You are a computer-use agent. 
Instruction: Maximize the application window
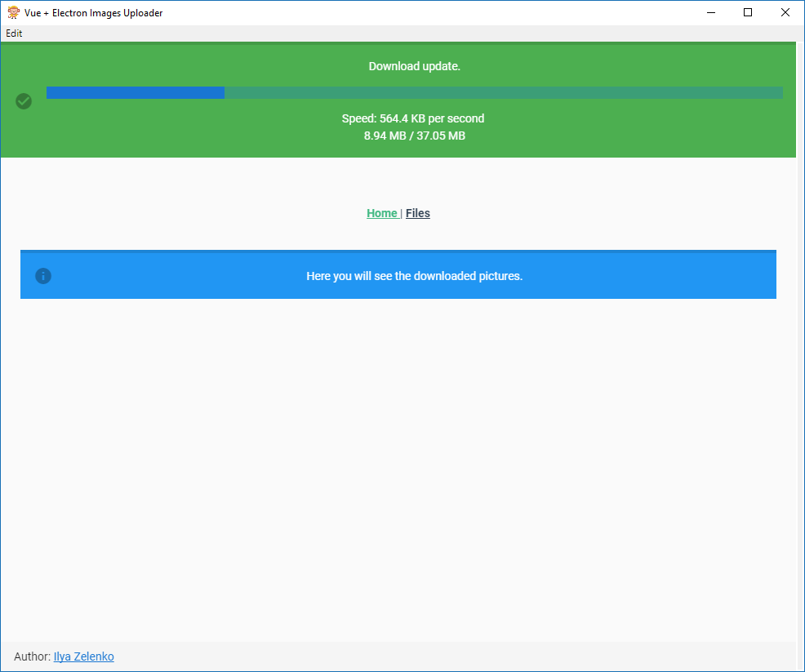(748, 13)
